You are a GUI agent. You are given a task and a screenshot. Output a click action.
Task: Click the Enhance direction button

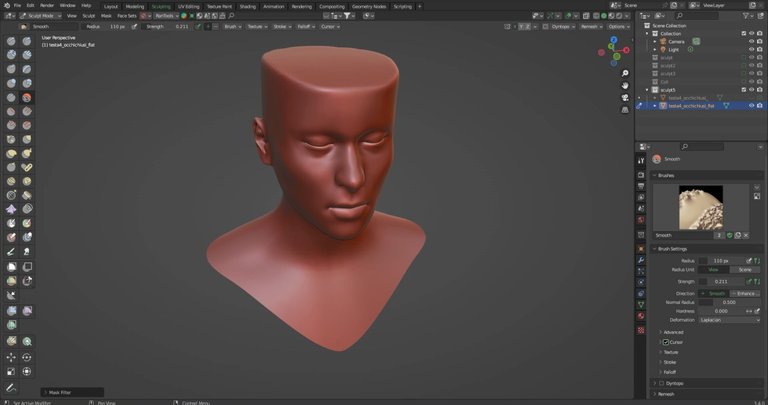[744, 292]
